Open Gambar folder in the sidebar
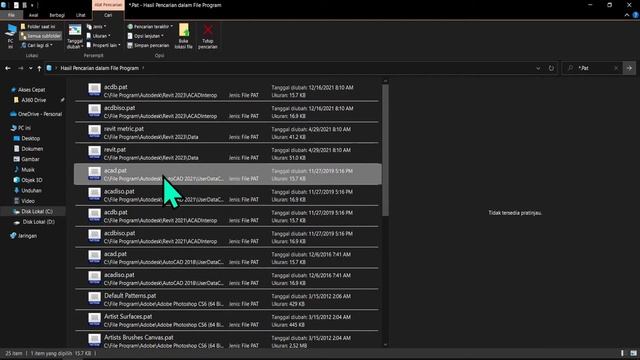Viewport: 640px width, 360px height. coord(27,159)
